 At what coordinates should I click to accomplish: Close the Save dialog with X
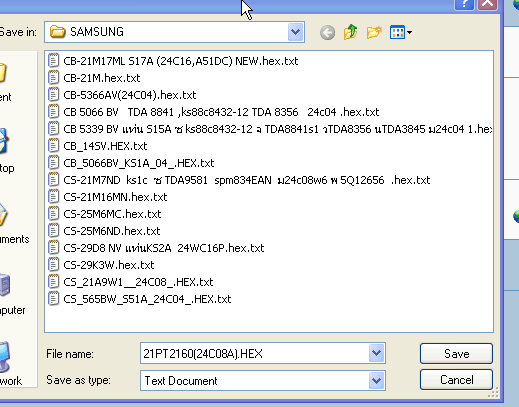[488, 4]
